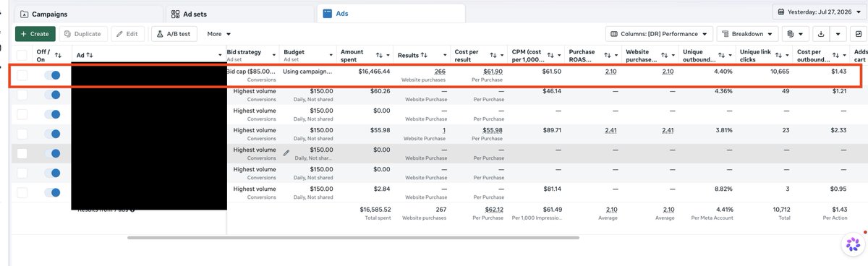Sort by the Off/On column arrows
Viewport: 868px width, 266px height.
click(x=59, y=55)
